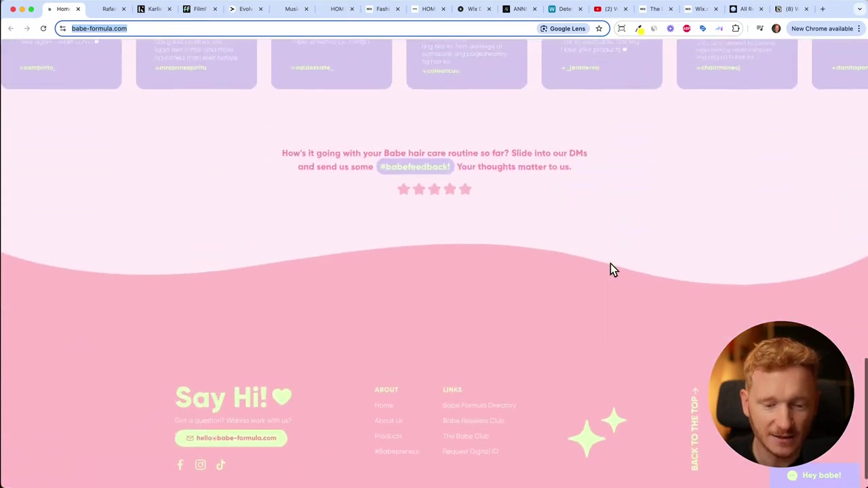The height and width of the screenshot is (488, 868).
Task: Click the @mrsannespiritu testimonial card
Action: pyautogui.click(x=196, y=64)
